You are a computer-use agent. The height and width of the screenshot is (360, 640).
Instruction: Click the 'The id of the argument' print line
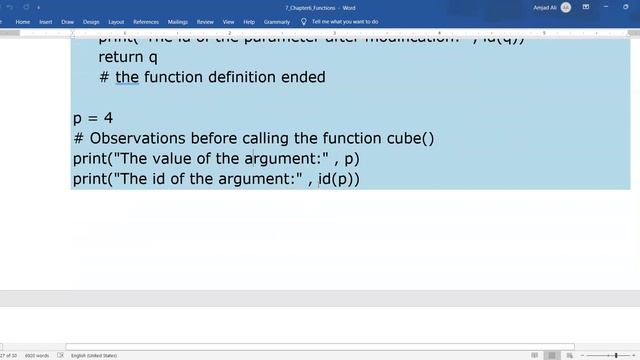click(216, 179)
